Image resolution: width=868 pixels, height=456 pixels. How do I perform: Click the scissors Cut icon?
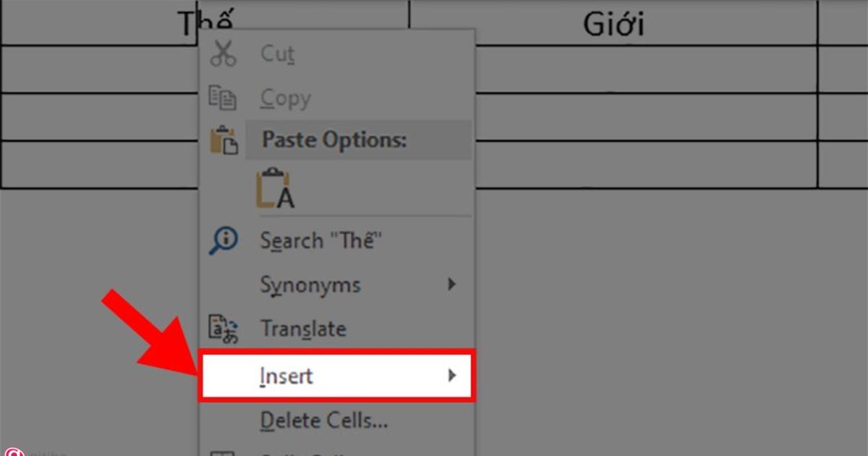pyautogui.click(x=223, y=54)
